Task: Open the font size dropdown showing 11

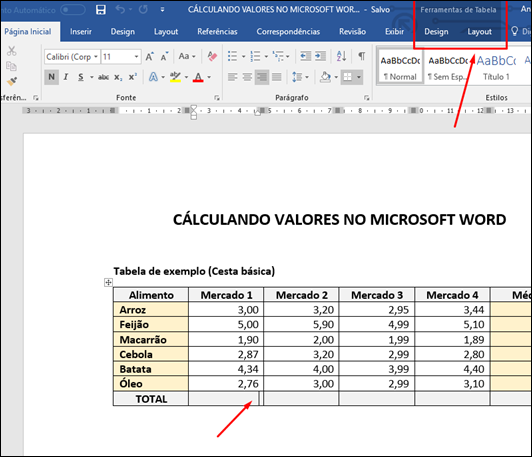Action: tap(136, 57)
